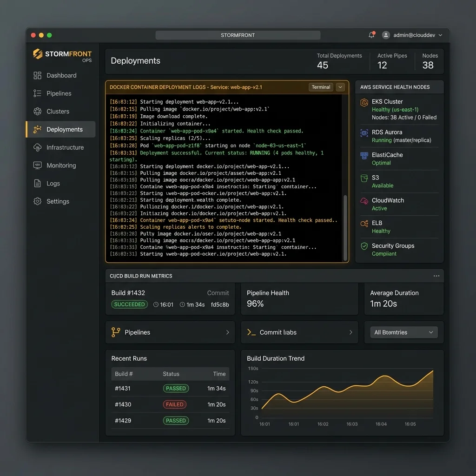The width and height of the screenshot is (476, 476).
Task: Click the Average Duration 1m 20s value
Action: (x=383, y=304)
